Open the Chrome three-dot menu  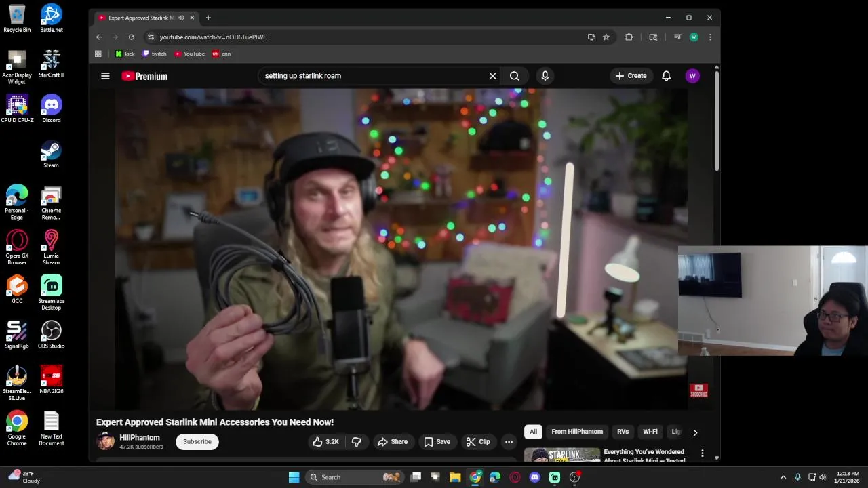point(710,37)
